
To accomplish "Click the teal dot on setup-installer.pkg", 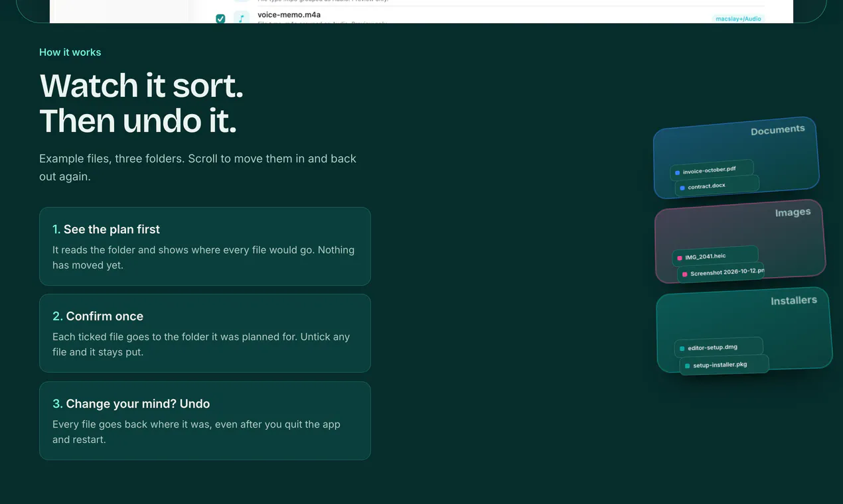I will (688, 365).
